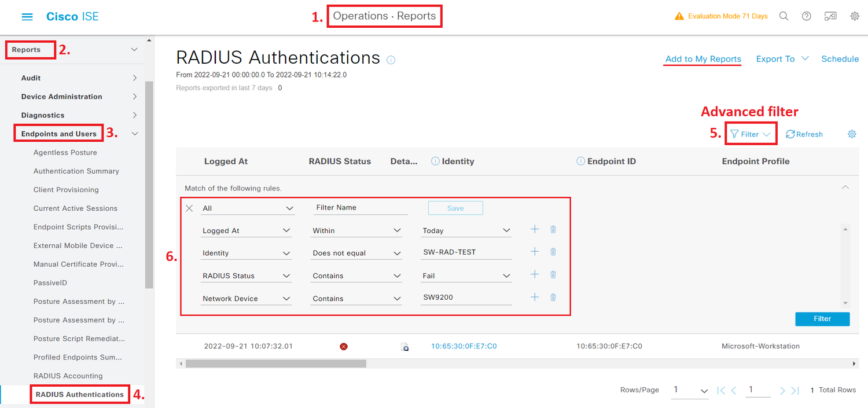Select the Operations Reports breadcrumb
The image size is (868, 408).
tap(384, 16)
